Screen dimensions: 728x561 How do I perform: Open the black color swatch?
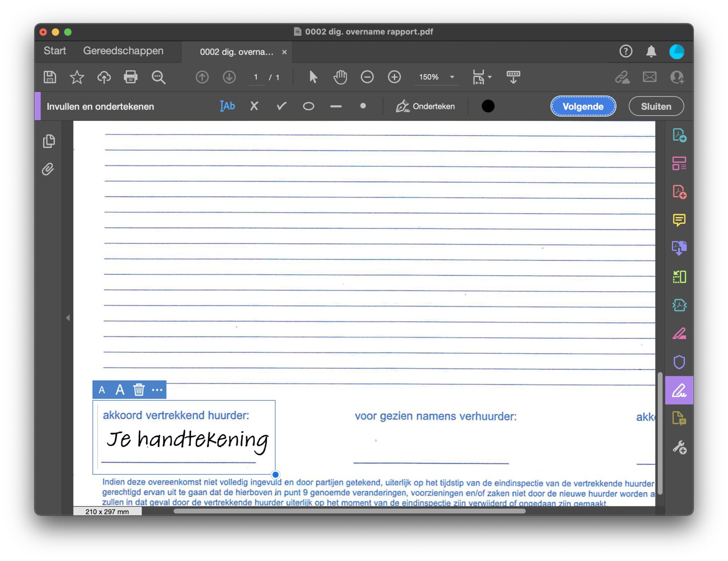[x=488, y=106]
